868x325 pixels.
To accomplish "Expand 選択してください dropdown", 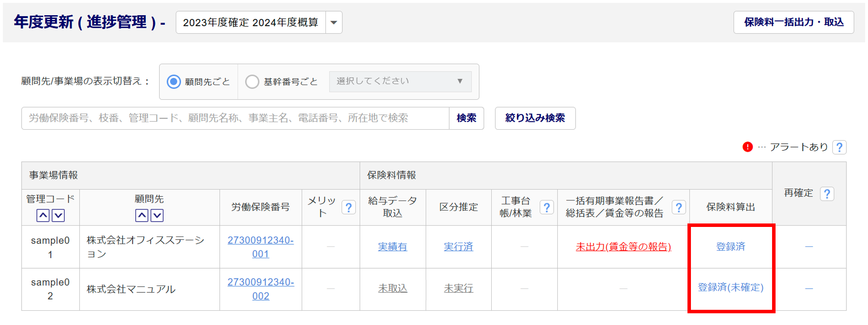I will click(400, 82).
